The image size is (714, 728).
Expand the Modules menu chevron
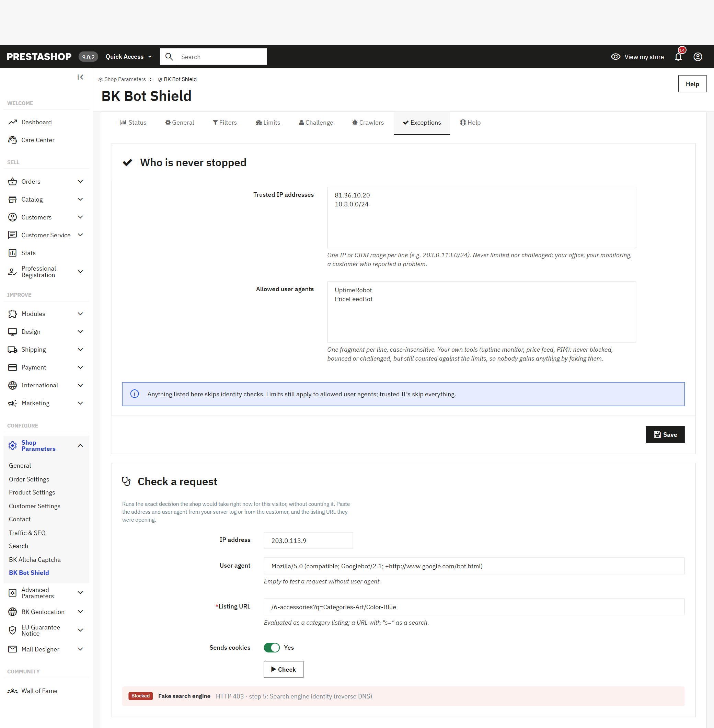(80, 314)
